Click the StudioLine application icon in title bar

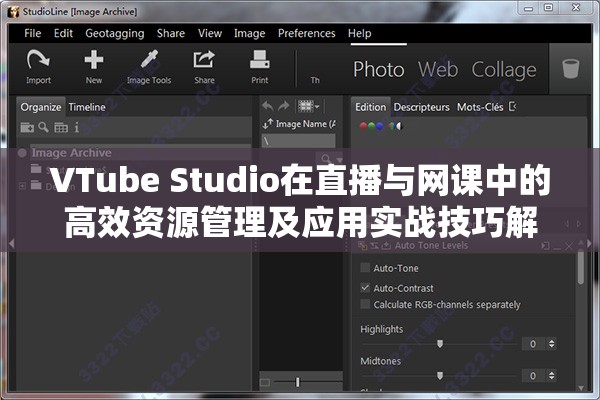coord(13,11)
